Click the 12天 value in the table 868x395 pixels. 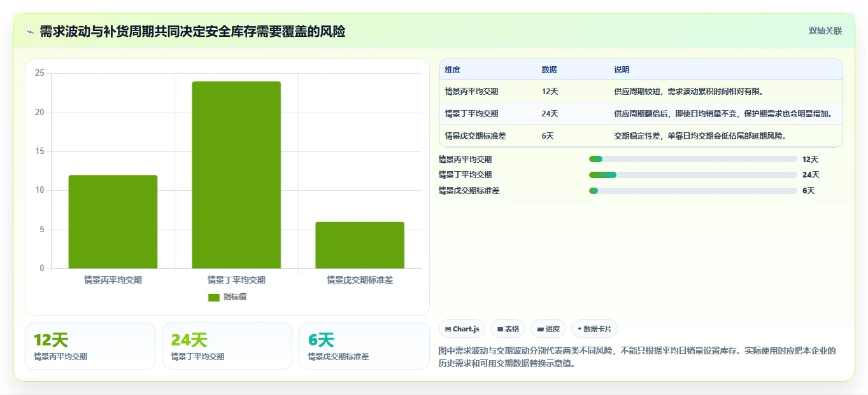[x=550, y=92]
